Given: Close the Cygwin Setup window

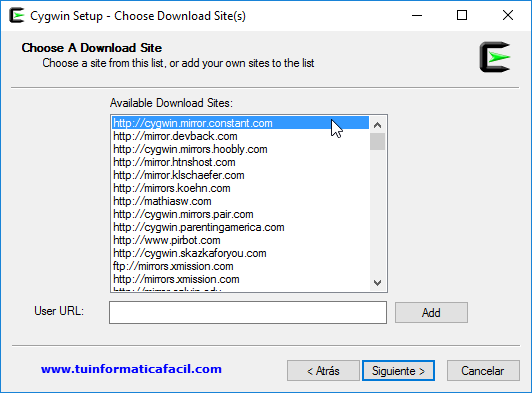Looking at the screenshot, I should click(x=508, y=16).
